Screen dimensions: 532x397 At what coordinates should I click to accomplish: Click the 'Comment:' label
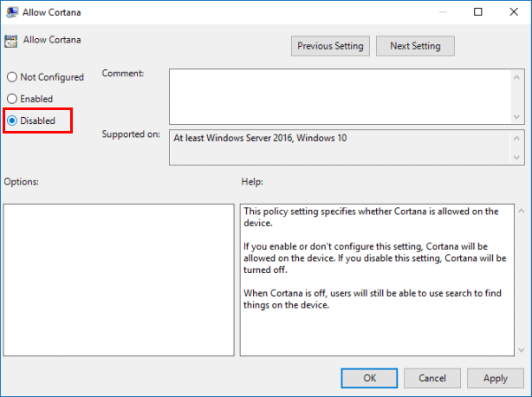[x=123, y=74]
